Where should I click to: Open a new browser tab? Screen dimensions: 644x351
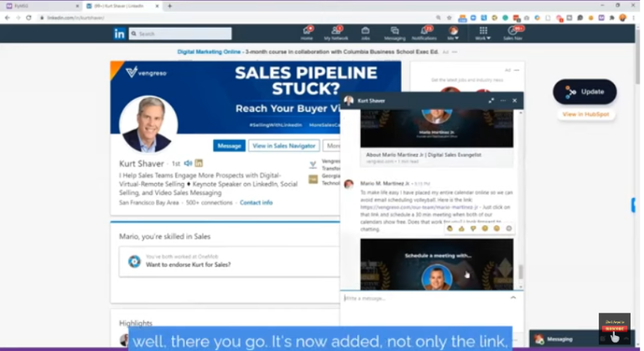click(169, 6)
